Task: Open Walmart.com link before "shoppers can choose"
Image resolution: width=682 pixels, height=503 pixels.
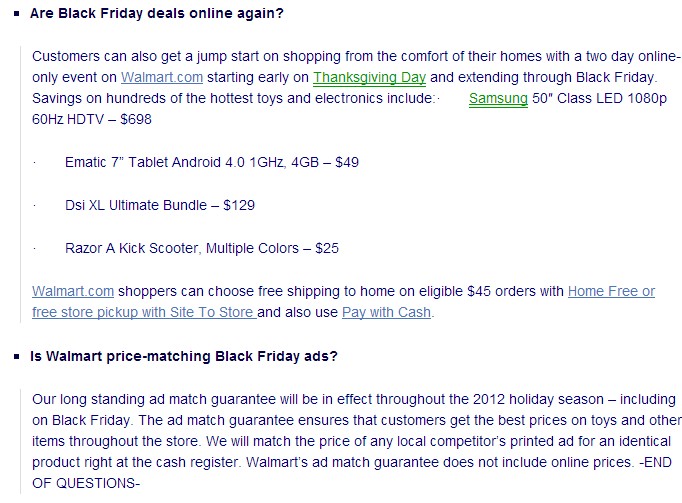Action: tap(73, 291)
